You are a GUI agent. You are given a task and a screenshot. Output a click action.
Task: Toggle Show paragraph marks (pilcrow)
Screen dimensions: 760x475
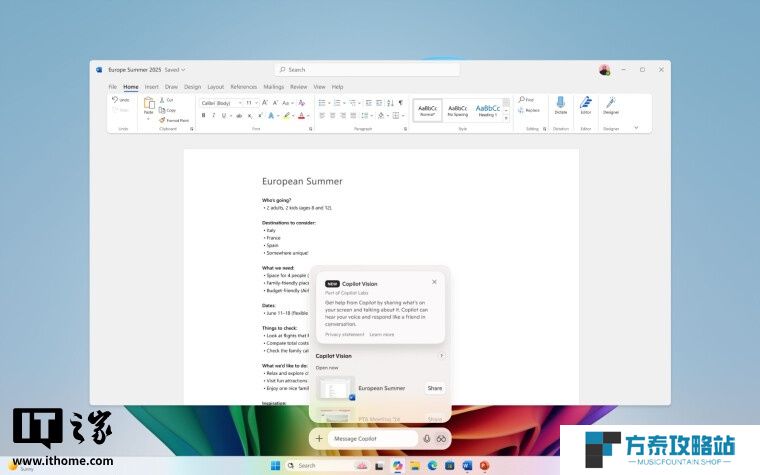pos(401,103)
